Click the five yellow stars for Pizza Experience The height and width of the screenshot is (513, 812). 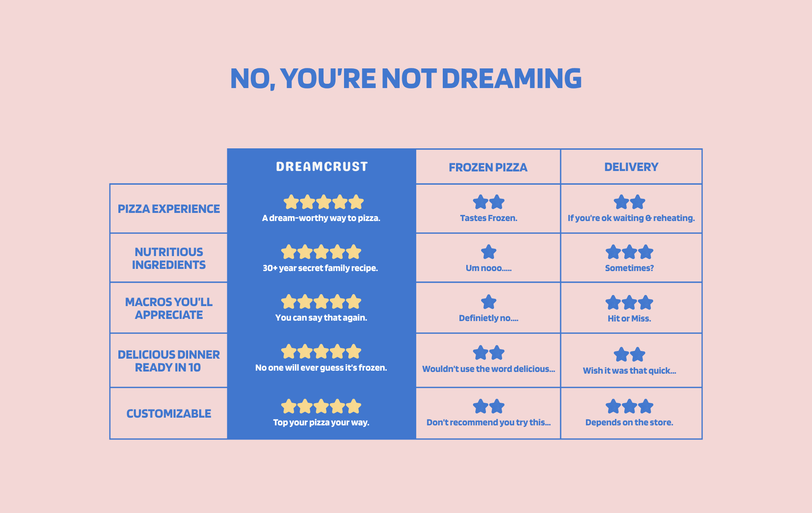(x=324, y=202)
